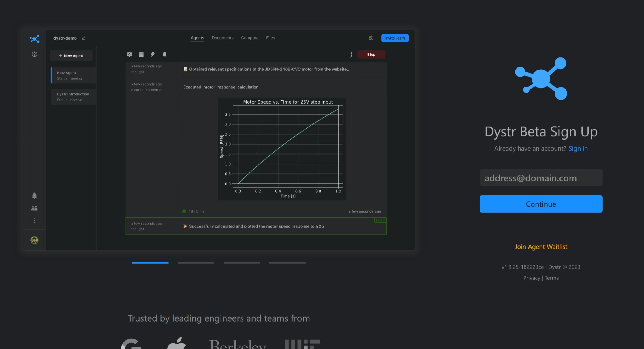Screen dimensions: 644x349
Task: Expand the three-dot more menu in sidebar
Action: 34,221
